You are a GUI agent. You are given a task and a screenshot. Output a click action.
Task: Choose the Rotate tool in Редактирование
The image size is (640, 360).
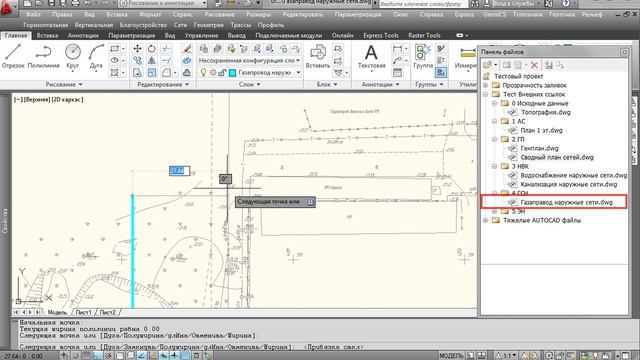click(x=152, y=49)
